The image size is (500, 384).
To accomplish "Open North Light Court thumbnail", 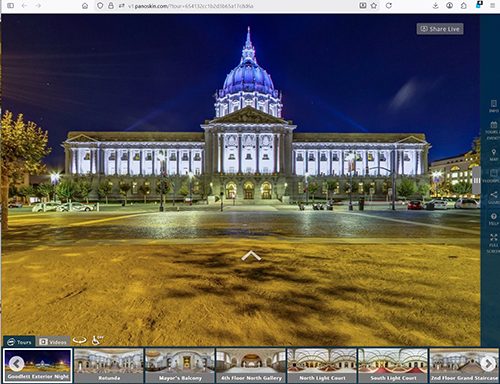I will (322, 365).
